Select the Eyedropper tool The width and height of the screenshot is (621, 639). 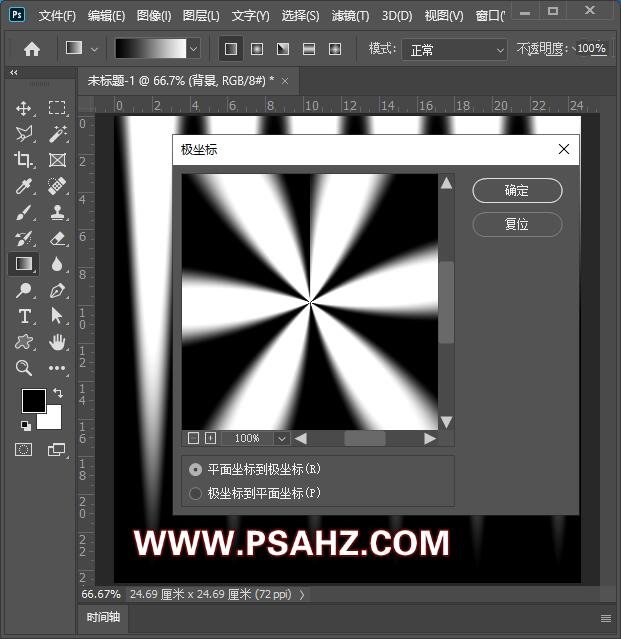(24, 186)
